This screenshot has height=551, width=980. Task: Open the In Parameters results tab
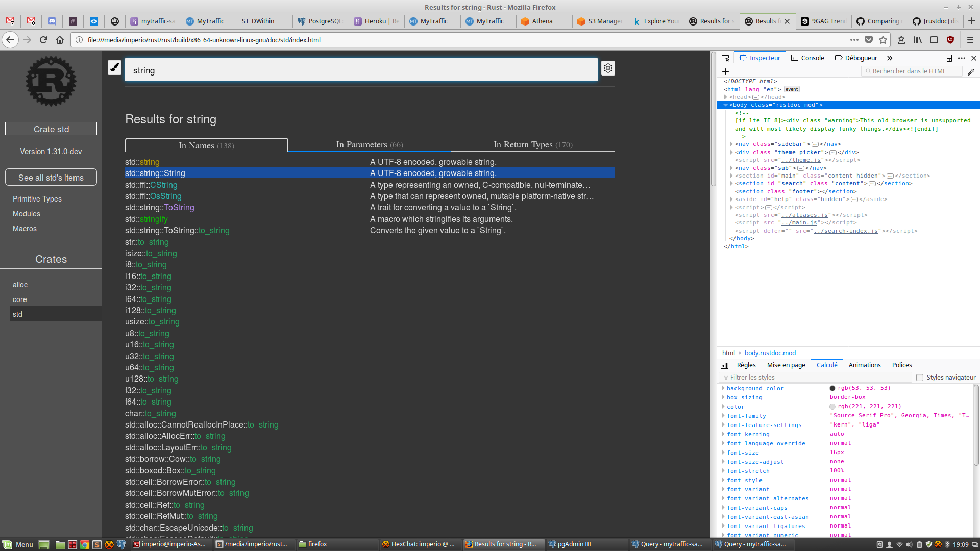tap(369, 145)
